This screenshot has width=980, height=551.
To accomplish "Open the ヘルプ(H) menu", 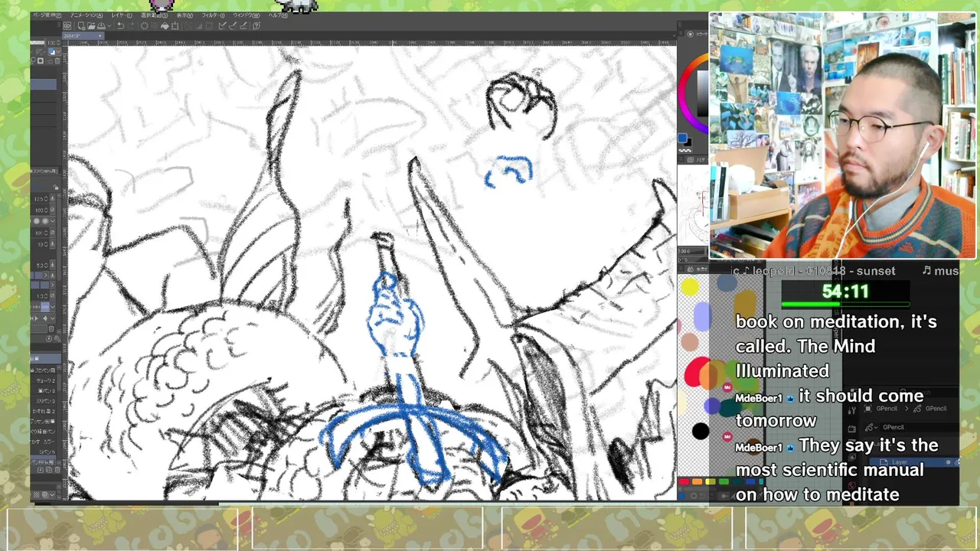I will (278, 15).
